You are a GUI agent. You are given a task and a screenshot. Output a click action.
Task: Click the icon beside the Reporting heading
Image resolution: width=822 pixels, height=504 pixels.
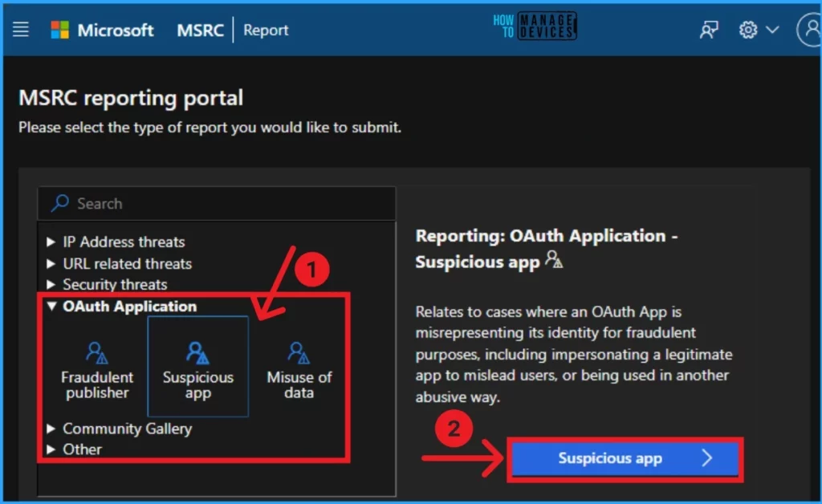pos(554,259)
